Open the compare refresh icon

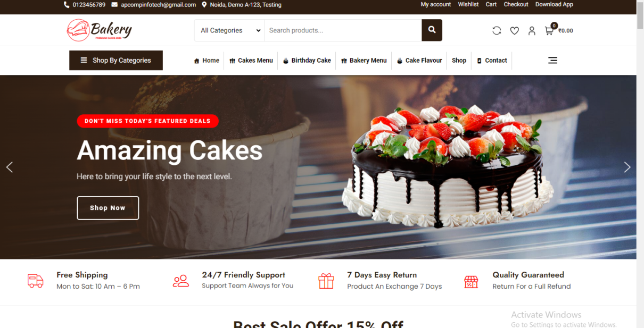(497, 31)
